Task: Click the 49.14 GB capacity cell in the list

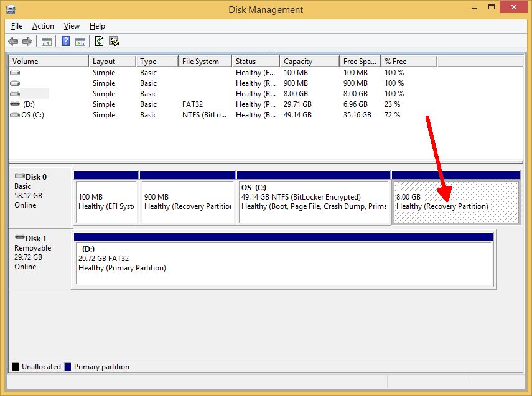Action: coord(297,115)
